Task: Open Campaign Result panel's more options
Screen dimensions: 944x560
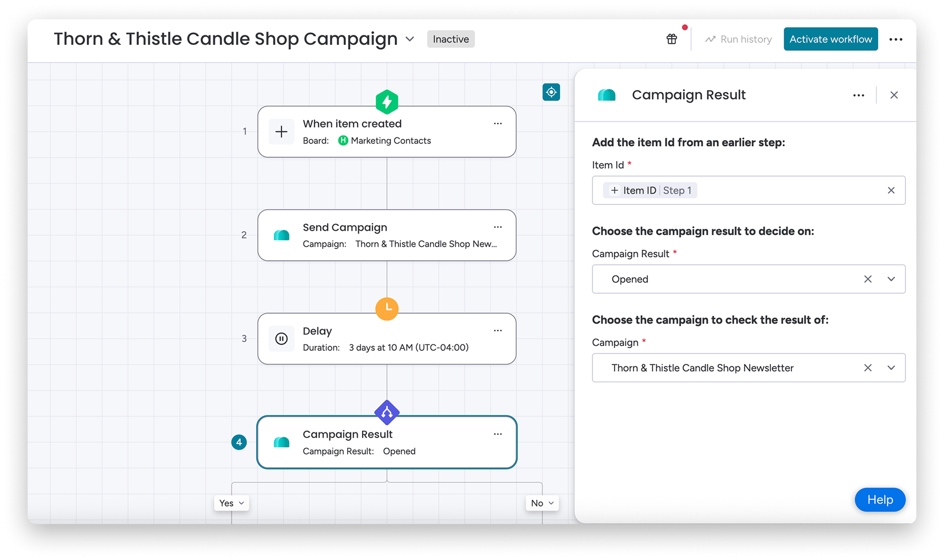Action: tap(858, 95)
